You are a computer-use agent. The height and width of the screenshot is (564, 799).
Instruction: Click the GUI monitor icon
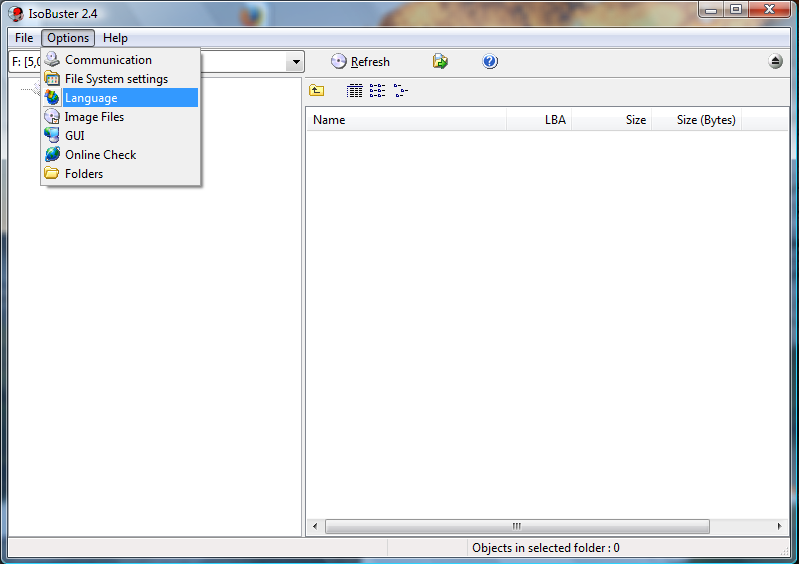(52, 136)
